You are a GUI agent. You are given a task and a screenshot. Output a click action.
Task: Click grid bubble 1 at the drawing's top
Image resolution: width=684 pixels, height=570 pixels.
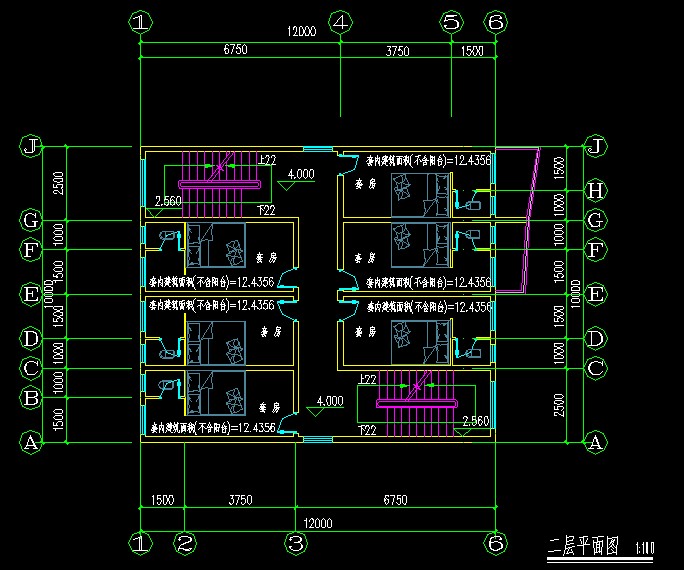click(140, 22)
